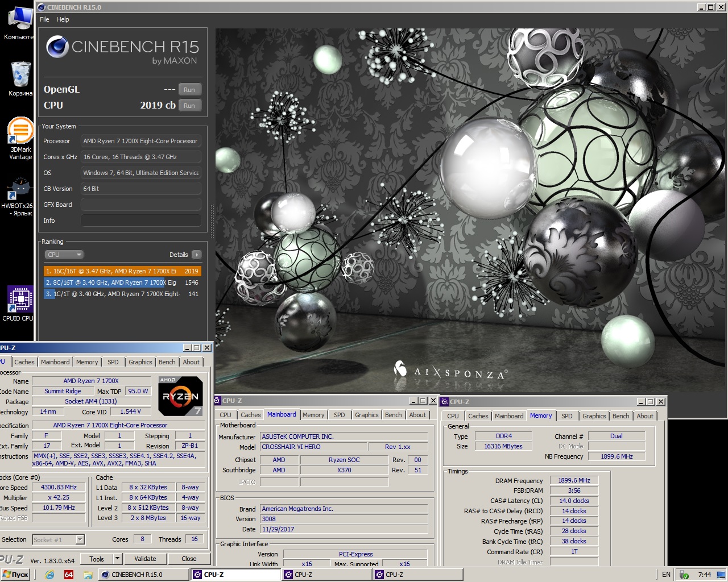Select SPD tab in Memory CPU-Z window

[x=567, y=416]
